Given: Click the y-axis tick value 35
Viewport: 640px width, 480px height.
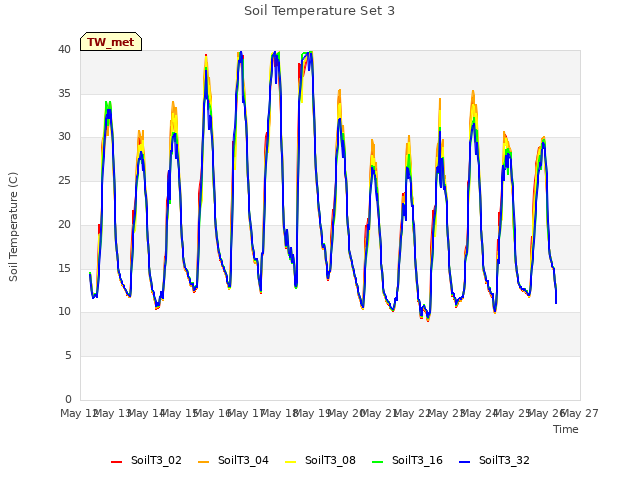Looking at the screenshot, I should point(64,93).
